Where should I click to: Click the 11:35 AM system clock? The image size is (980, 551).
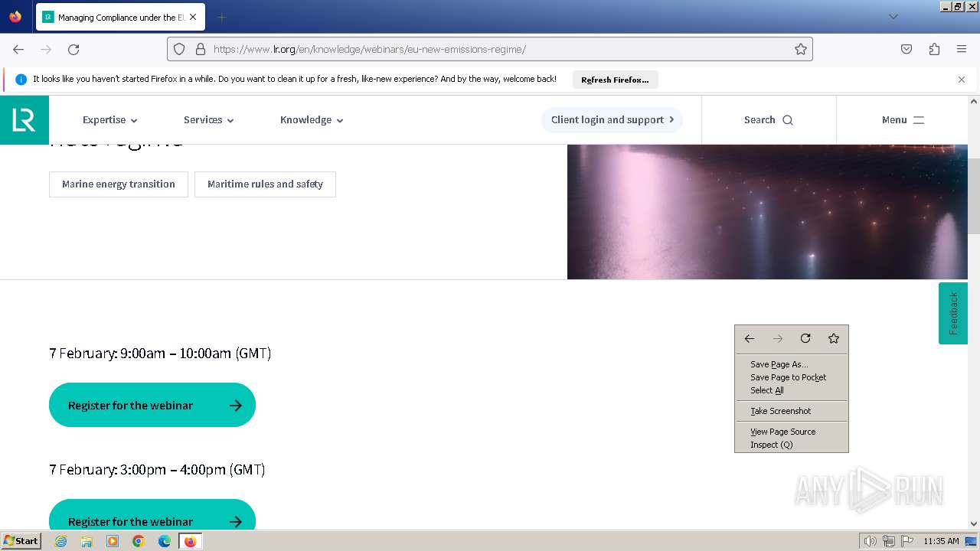941,541
